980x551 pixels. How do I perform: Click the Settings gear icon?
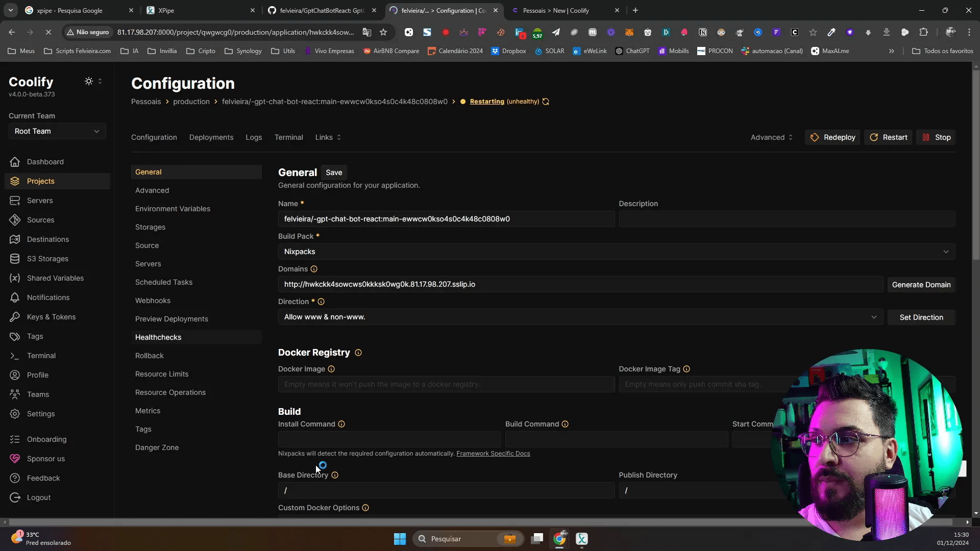(x=15, y=414)
